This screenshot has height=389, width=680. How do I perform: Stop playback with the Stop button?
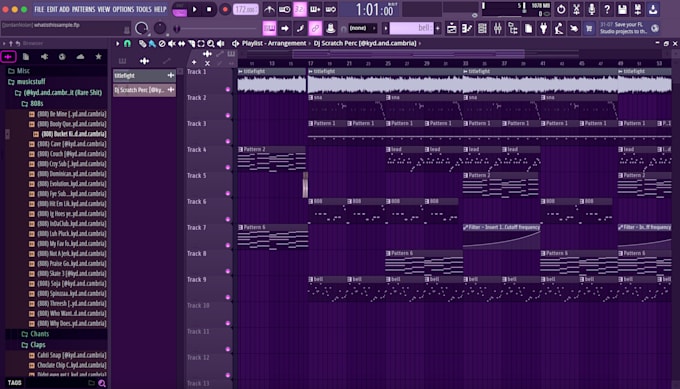tap(209, 9)
